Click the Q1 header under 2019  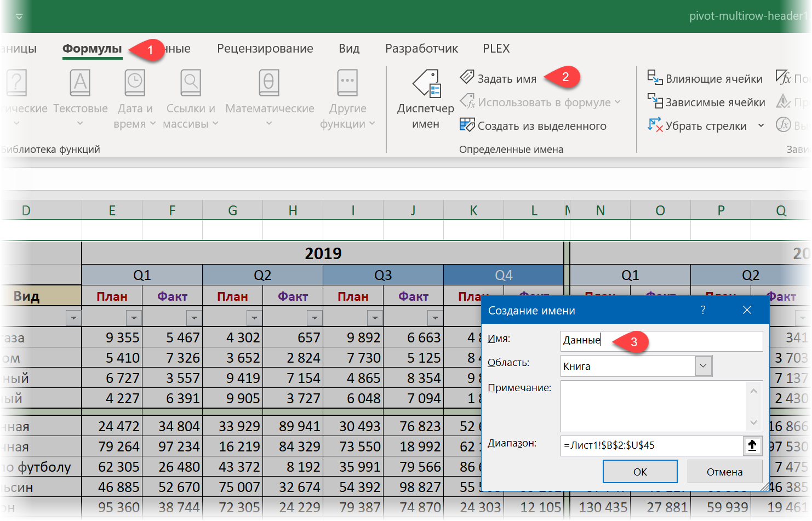point(142,275)
